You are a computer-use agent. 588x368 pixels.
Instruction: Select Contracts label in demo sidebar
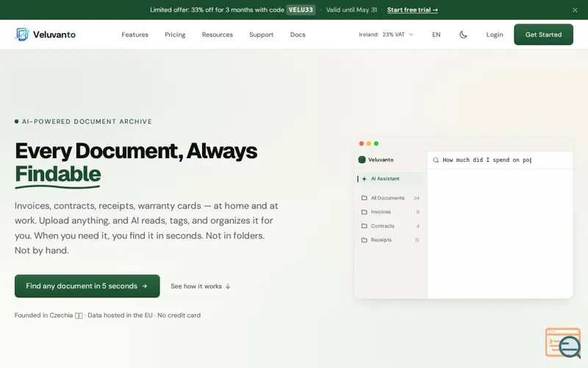point(382,226)
